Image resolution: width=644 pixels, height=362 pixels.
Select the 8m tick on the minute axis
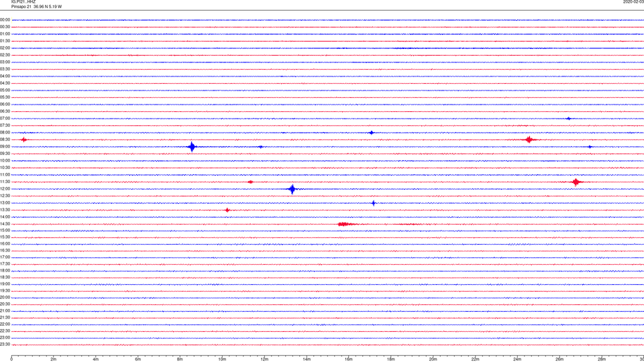click(x=180, y=359)
